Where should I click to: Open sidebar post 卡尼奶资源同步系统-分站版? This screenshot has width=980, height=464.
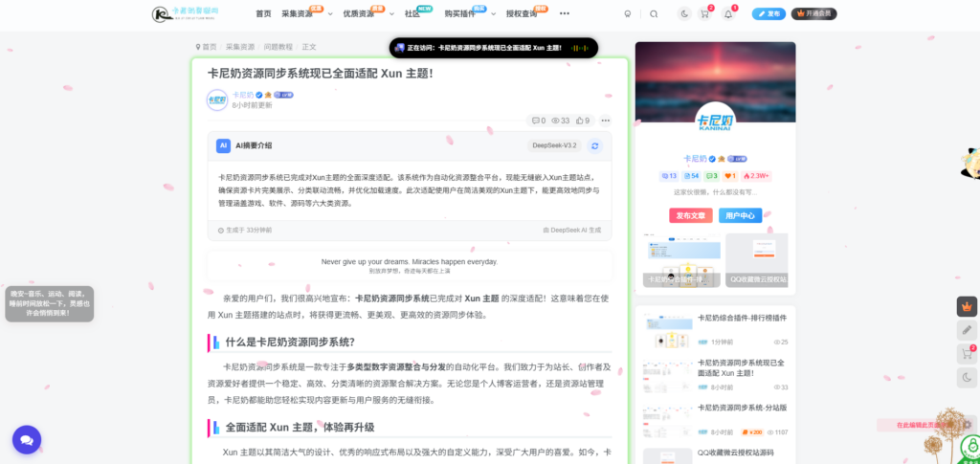coord(742,408)
